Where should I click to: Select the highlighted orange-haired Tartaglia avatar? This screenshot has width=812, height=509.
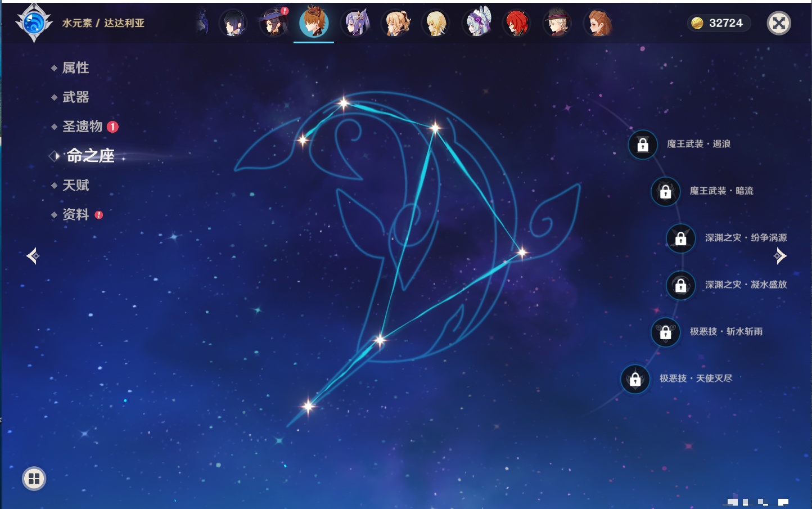[314, 22]
